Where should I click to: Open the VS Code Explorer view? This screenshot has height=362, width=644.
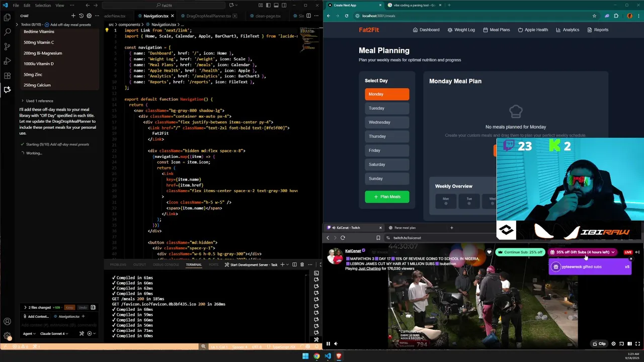point(7,17)
